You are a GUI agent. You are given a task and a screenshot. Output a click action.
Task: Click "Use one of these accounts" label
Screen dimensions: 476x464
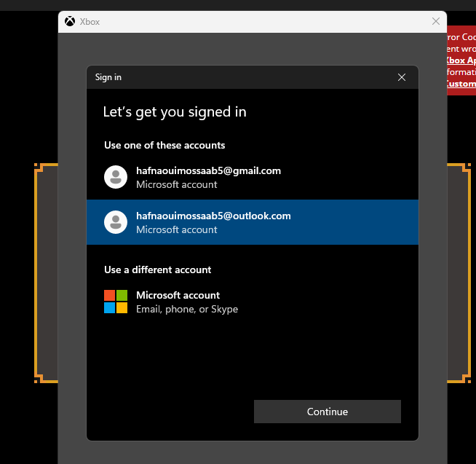164,145
